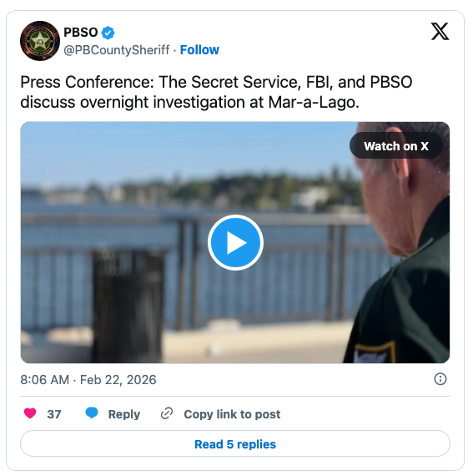Open the 8:06 AM Feb 22 timestamp
The height and width of the screenshot is (476, 473).
[x=88, y=380]
